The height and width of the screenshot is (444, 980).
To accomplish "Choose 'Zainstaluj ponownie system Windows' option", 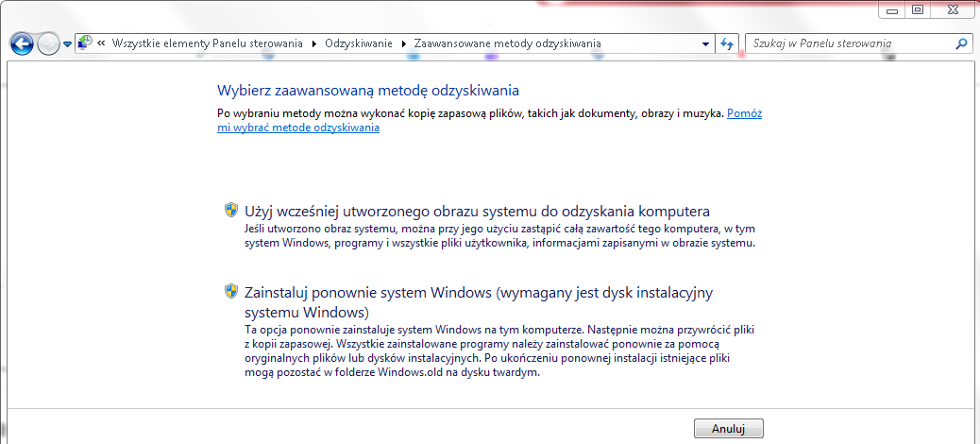I will click(479, 301).
